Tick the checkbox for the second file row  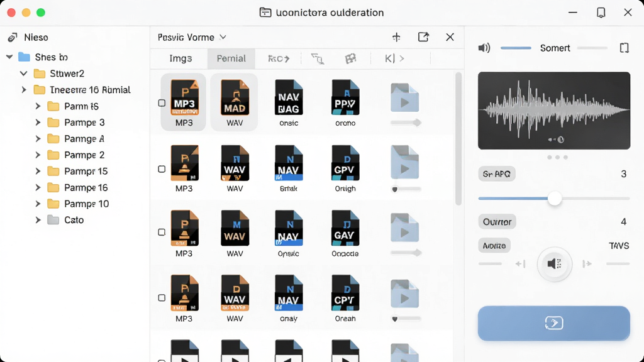pos(162,169)
